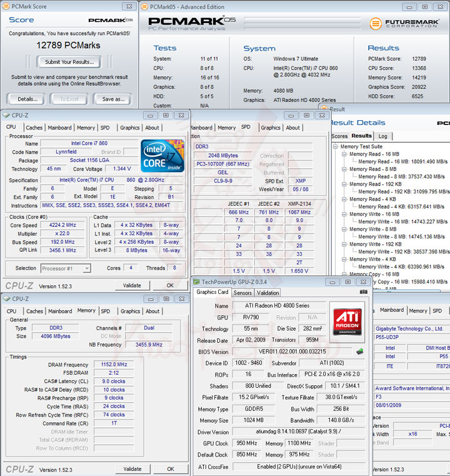Click OK in Processor CPU-Z window

(170, 285)
